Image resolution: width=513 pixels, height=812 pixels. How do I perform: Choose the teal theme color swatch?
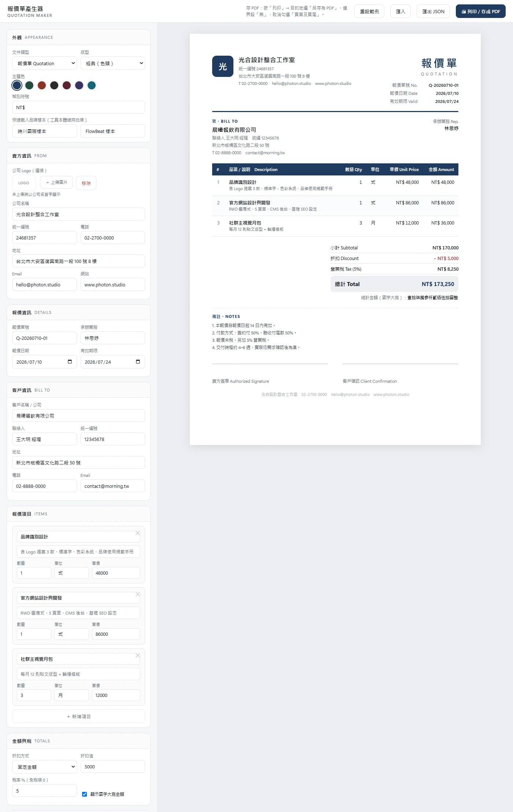point(92,85)
